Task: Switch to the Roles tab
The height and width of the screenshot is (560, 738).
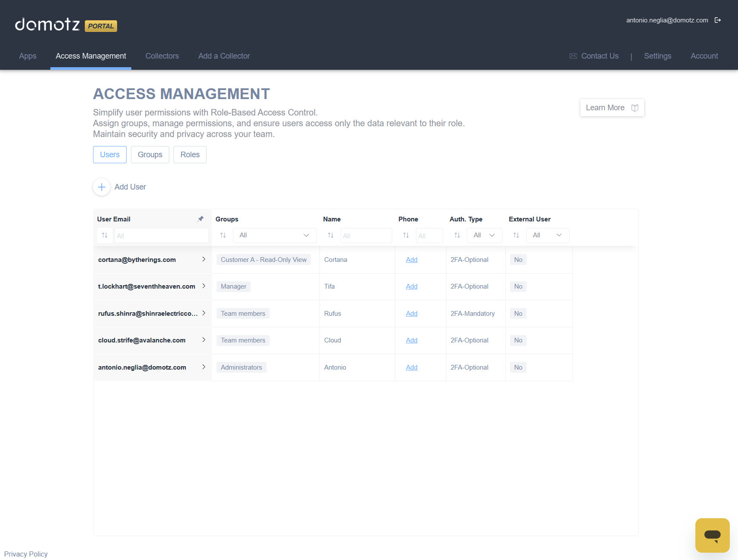Action: (x=190, y=155)
